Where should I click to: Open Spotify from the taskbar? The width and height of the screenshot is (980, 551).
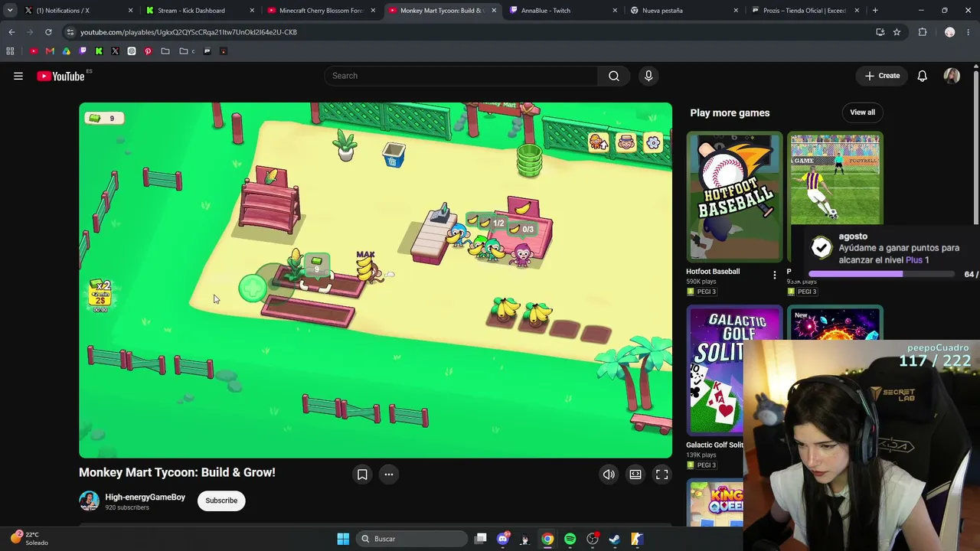(570, 539)
